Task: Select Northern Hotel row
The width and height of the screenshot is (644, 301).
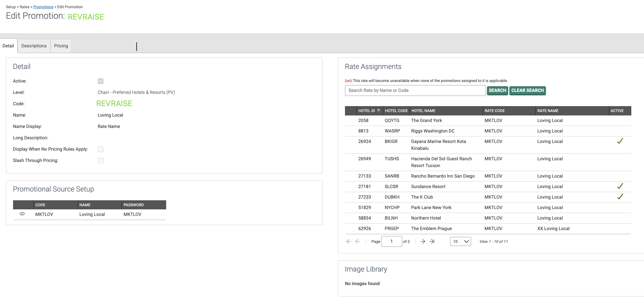Action: coord(488,218)
